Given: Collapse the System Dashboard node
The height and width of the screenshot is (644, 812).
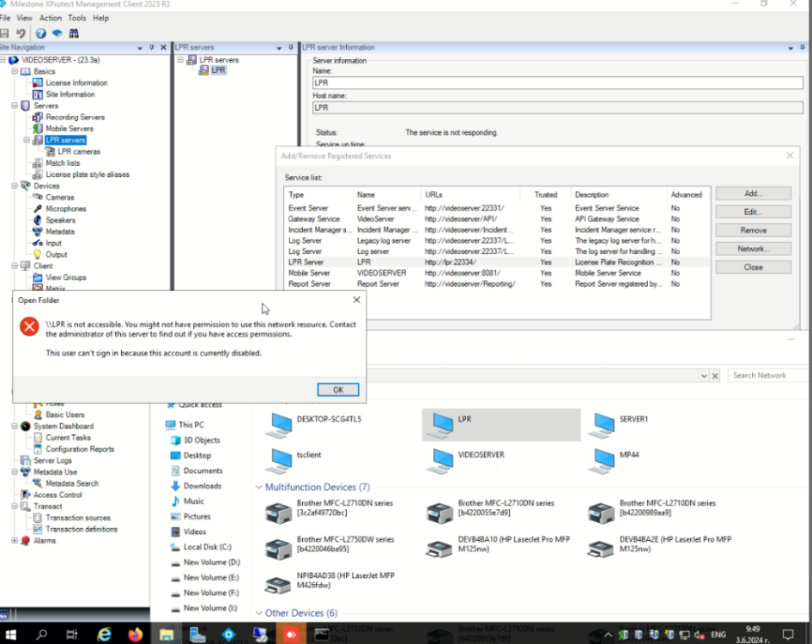Looking at the screenshot, I should pos(15,426).
